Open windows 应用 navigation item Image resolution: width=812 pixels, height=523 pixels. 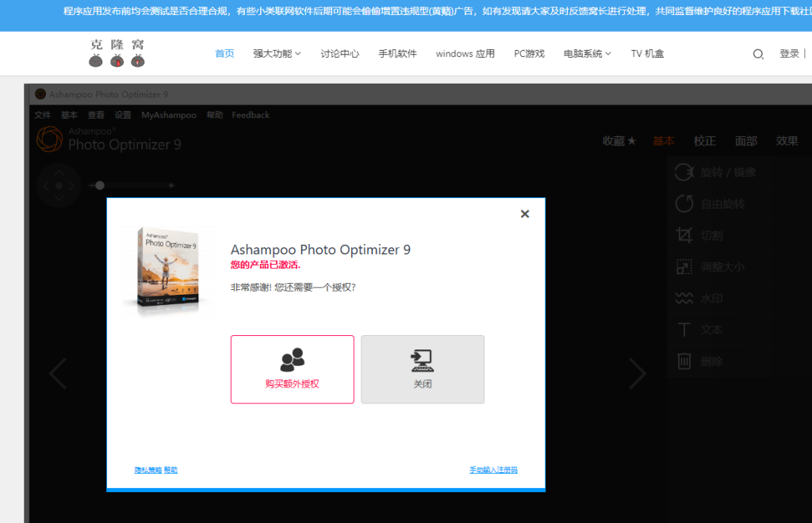coord(465,53)
